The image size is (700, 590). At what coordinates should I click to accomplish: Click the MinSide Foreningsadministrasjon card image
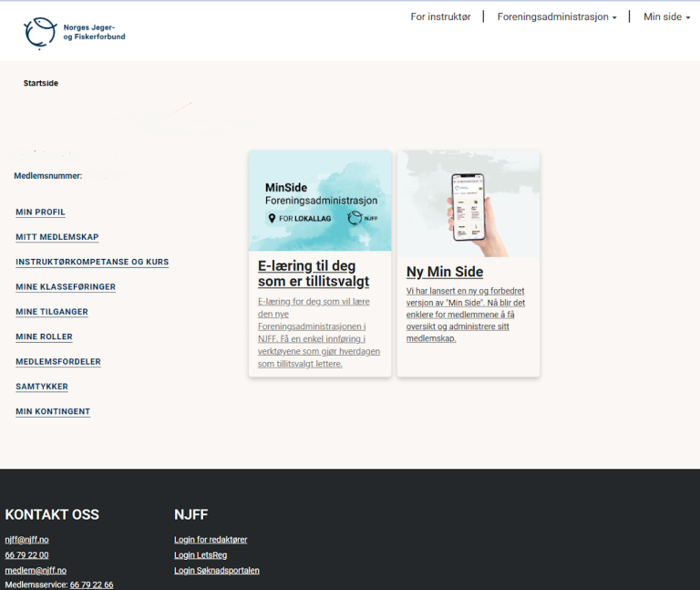(x=320, y=201)
